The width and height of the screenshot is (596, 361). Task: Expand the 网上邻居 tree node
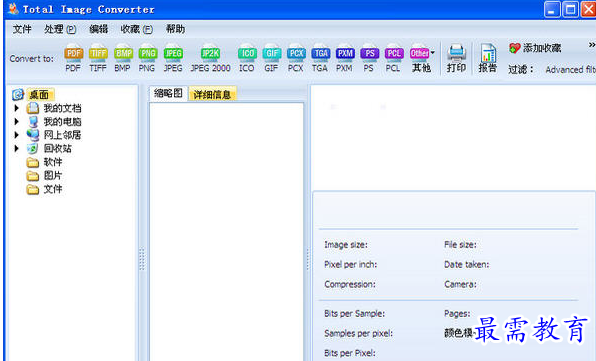point(16,135)
